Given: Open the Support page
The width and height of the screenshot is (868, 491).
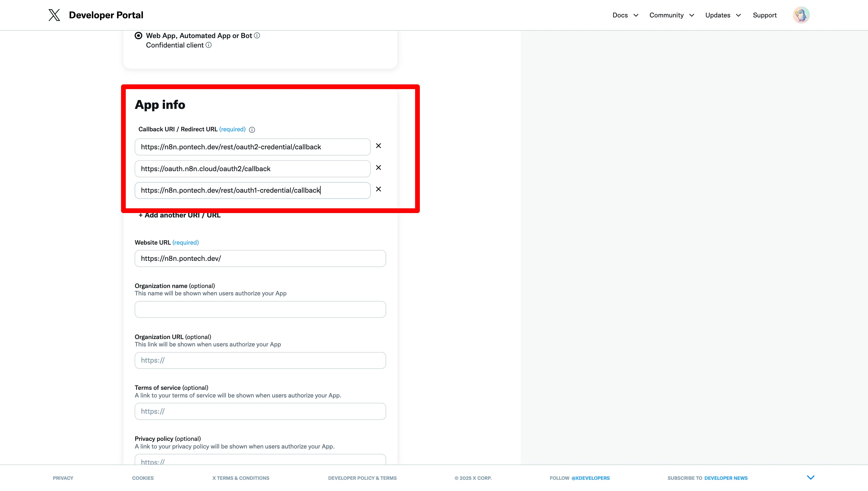Looking at the screenshot, I should (764, 15).
